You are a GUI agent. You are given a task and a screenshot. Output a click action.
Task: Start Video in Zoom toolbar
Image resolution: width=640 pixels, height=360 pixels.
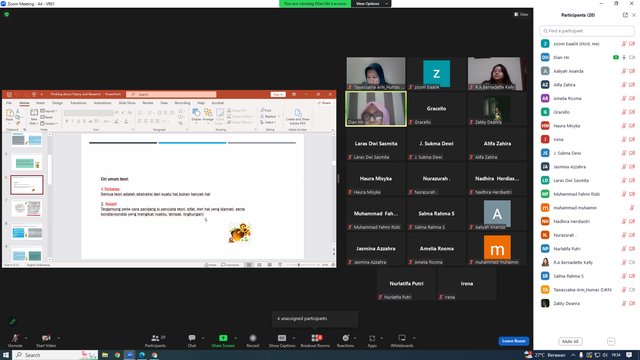tap(46, 340)
